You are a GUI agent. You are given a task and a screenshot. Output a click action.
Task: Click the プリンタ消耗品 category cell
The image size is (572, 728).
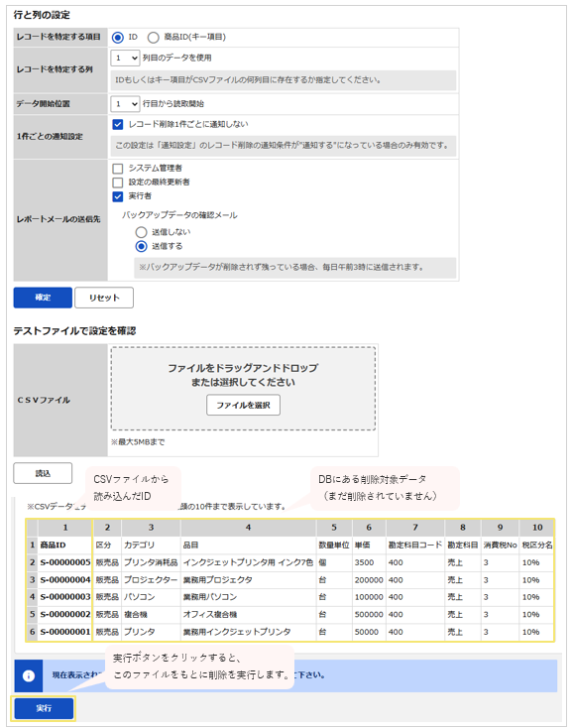point(151,562)
